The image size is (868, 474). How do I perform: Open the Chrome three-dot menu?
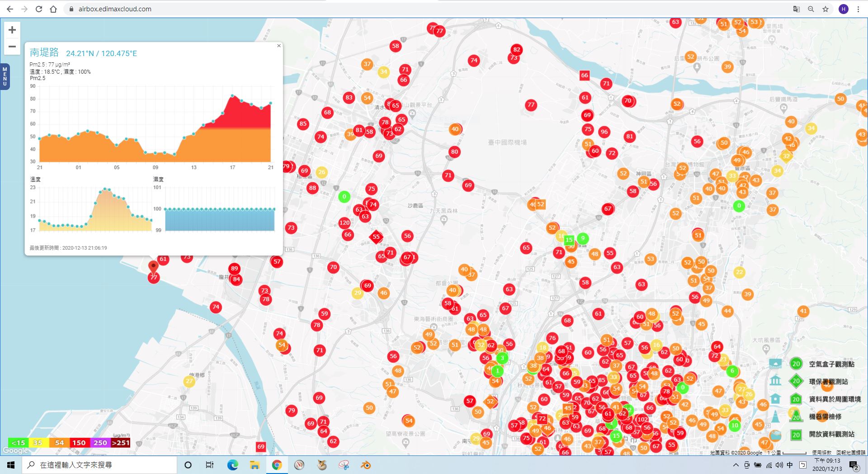(858, 9)
